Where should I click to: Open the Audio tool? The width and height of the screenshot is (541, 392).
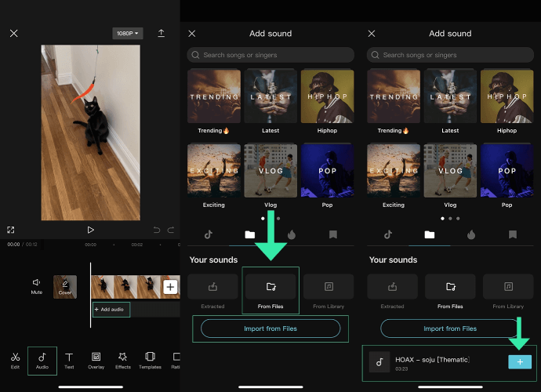(42, 361)
